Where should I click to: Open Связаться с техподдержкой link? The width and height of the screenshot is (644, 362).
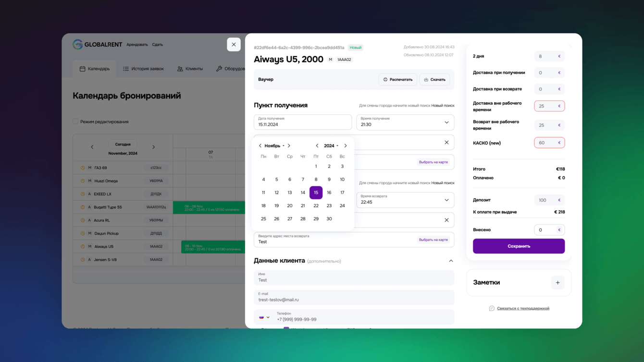coord(523,309)
